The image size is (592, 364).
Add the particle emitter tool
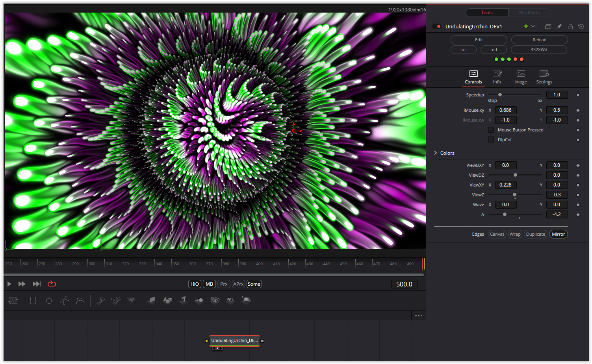click(100, 301)
